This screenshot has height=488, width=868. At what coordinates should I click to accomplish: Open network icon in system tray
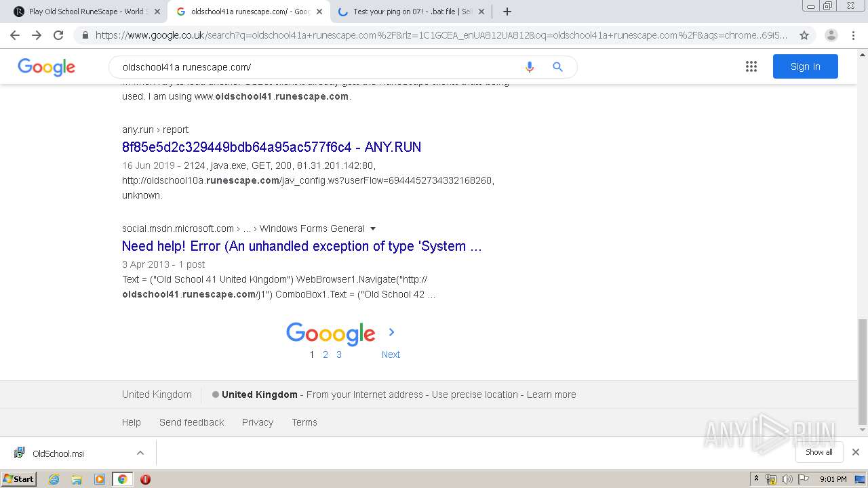point(770,479)
